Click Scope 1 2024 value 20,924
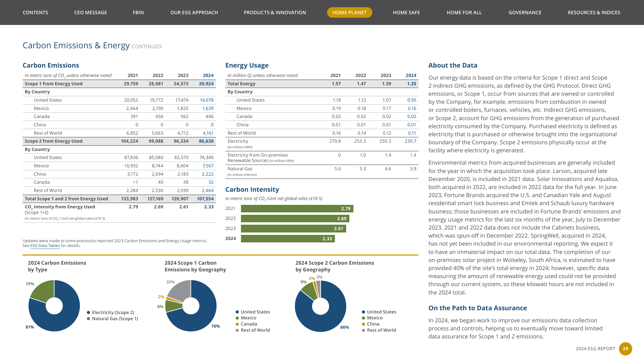644x362 pixels. [x=206, y=84]
